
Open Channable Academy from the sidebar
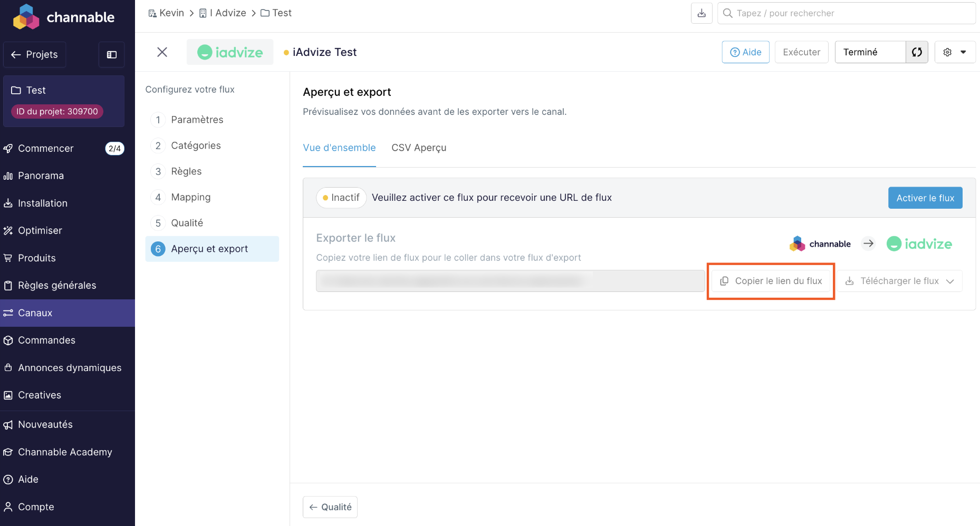point(65,452)
